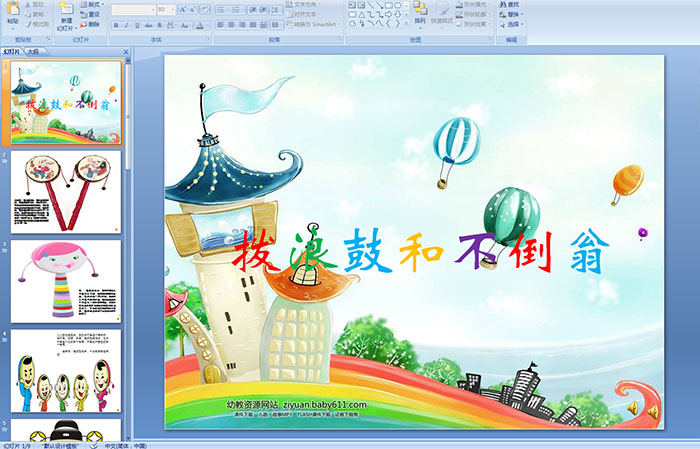Open the Select (选择) dropdown

511,25
